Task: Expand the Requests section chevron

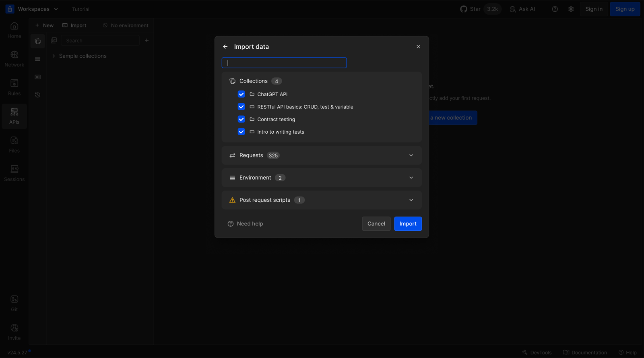Action: click(x=411, y=155)
